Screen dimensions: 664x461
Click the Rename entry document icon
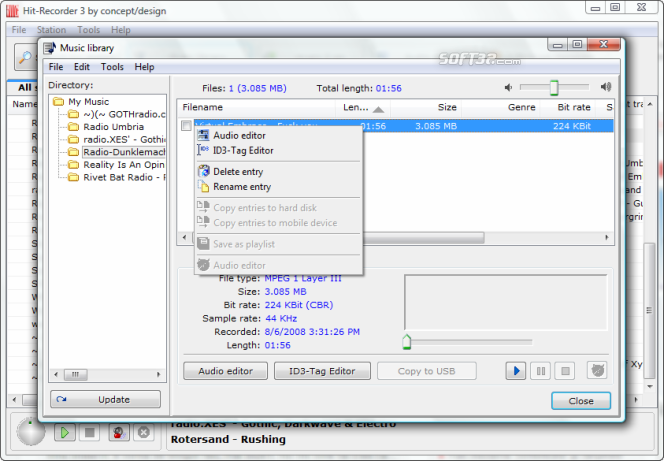pyautogui.click(x=204, y=186)
